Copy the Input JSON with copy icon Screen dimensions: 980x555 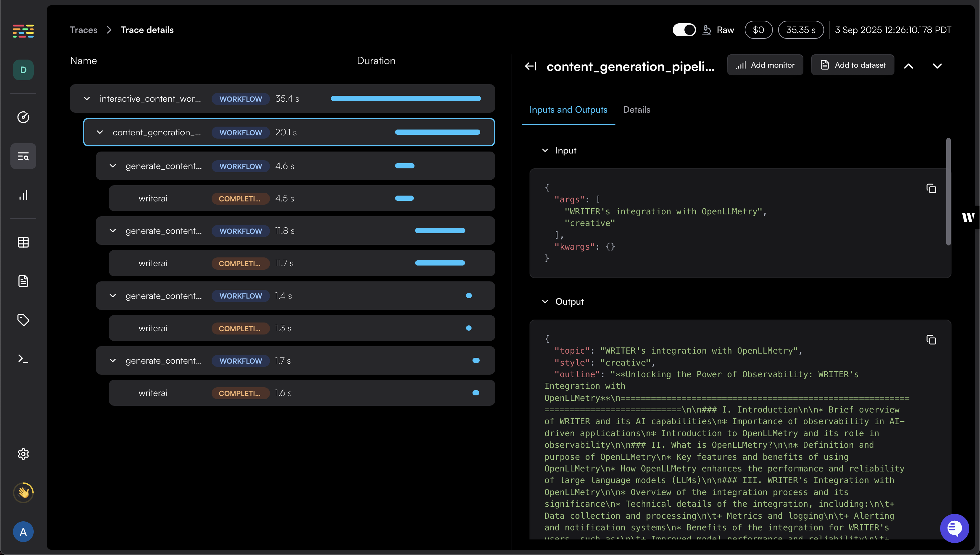coord(931,189)
